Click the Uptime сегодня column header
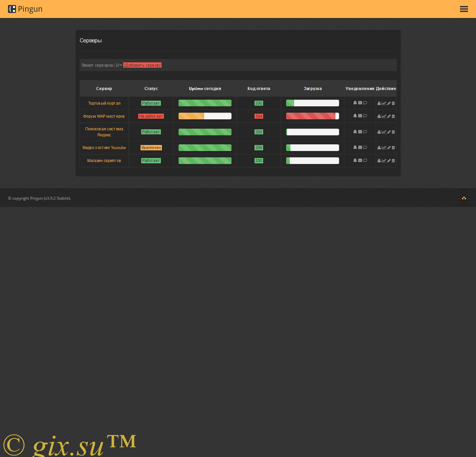This screenshot has width=476, height=457. coord(205,89)
